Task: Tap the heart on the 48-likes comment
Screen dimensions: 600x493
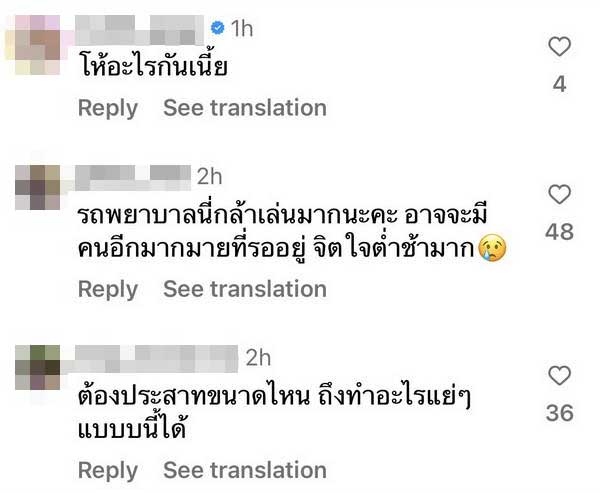Action: [x=560, y=194]
